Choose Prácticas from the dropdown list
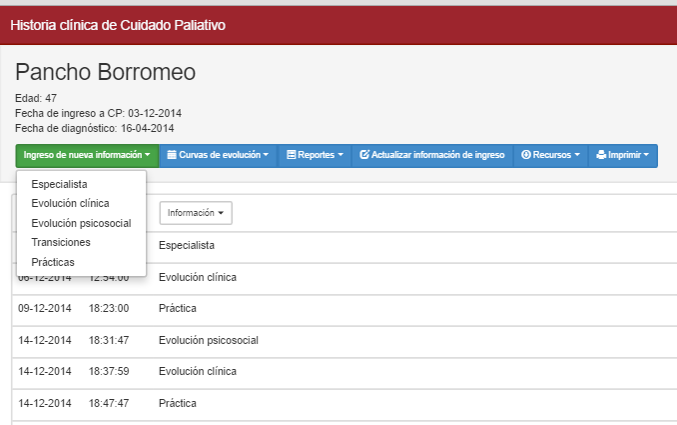Image resolution: width=677 pixels, height=425 pixels. pyautogui.click(x=53, y=262)
